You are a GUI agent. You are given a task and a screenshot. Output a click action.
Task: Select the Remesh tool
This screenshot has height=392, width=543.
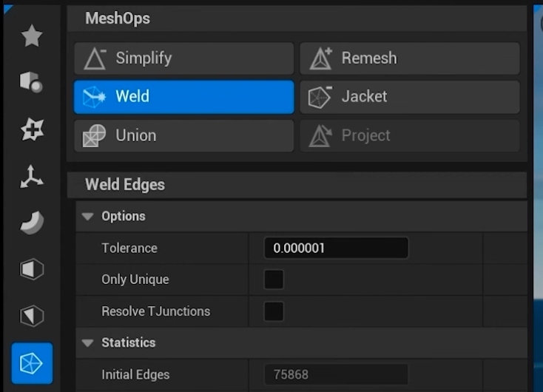409,58
